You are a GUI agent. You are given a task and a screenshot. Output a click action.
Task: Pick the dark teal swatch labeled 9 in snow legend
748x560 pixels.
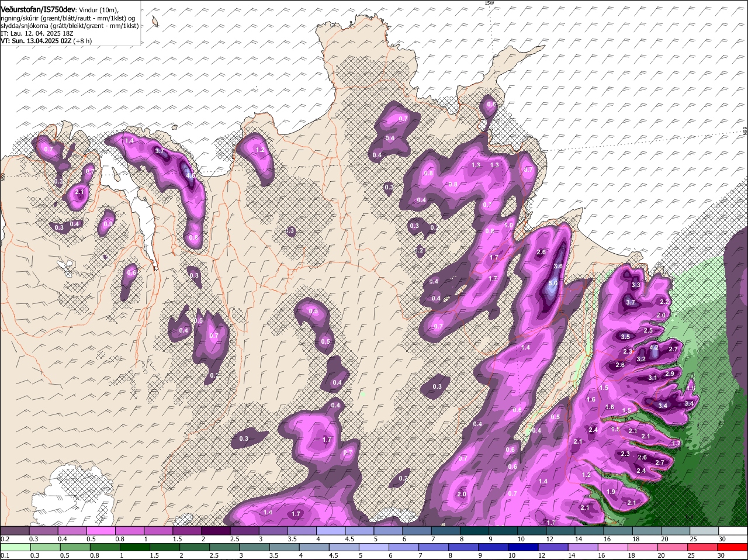tap(504, 531)
